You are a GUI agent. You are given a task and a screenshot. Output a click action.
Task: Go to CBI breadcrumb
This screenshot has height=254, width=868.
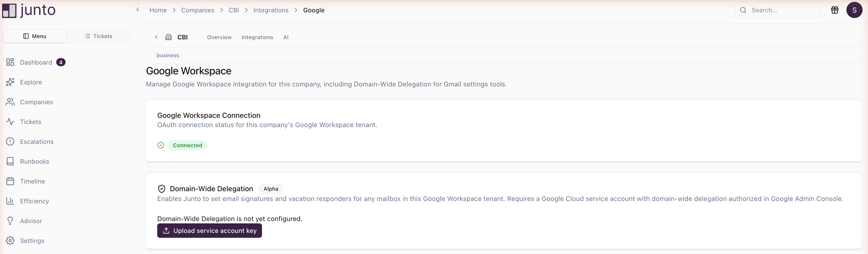click(234, 10)
